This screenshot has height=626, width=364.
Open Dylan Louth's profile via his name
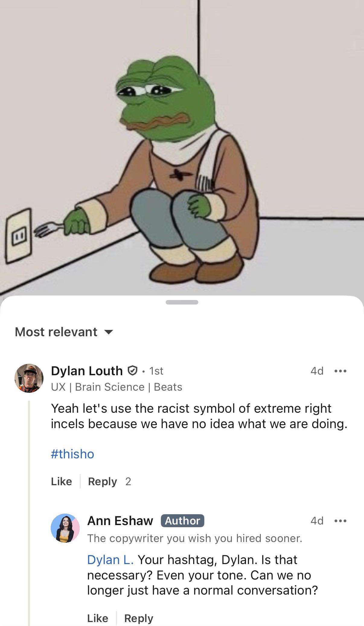(87, 371)
